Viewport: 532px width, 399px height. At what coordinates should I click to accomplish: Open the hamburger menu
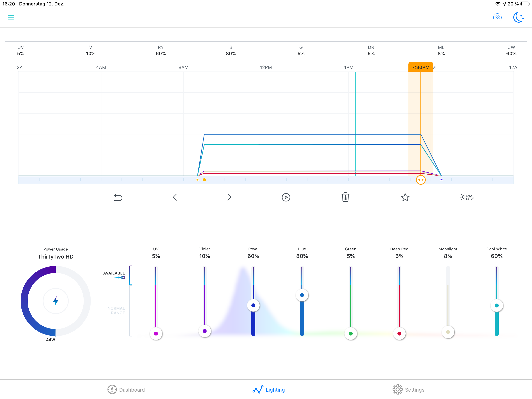(x=11, y=17)
